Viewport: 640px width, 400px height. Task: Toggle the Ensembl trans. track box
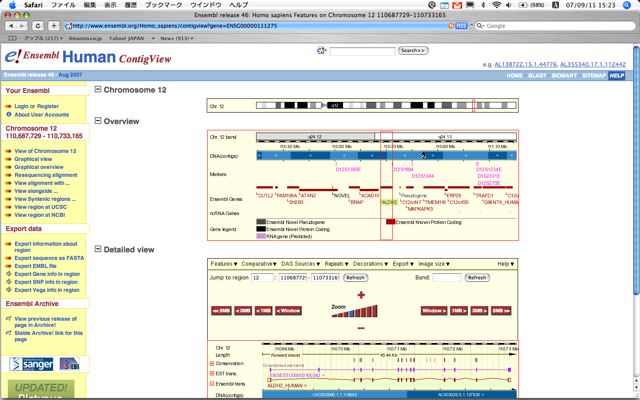coord(213,383)
